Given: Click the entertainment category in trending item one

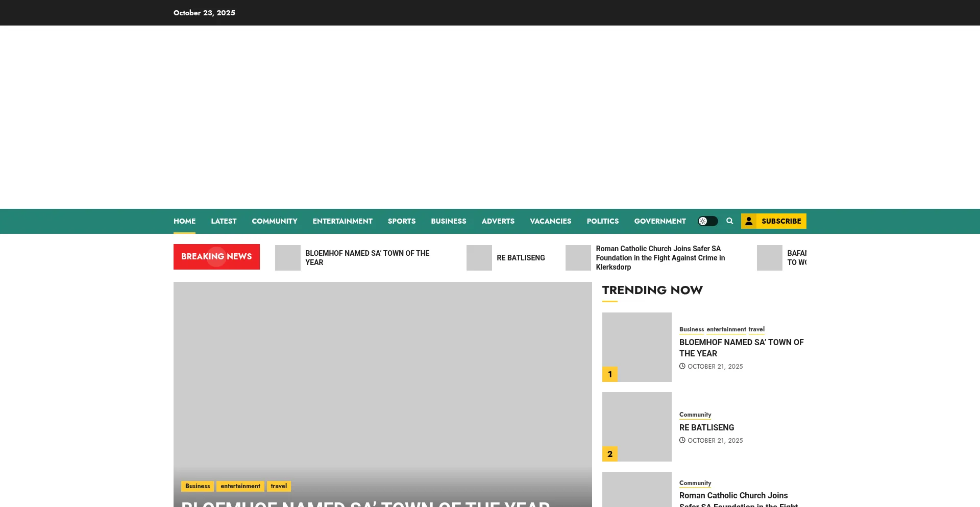Looking at the screenshot, I should pyautogui.click(x=726, y=329).
